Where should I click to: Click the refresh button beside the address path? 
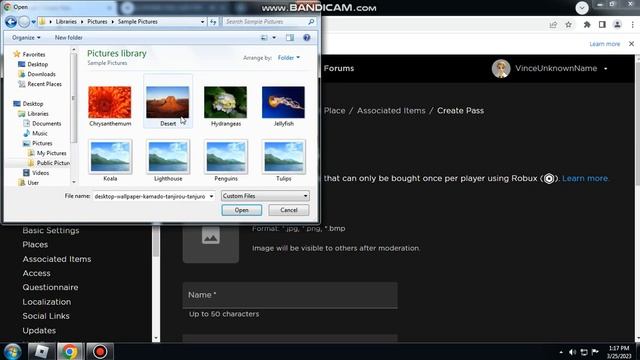(213, 22)
